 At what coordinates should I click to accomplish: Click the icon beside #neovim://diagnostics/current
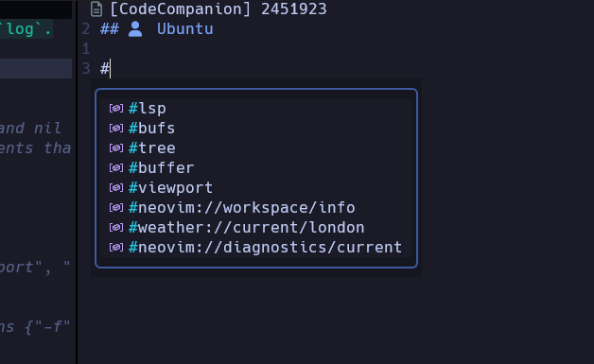point(116,248)
